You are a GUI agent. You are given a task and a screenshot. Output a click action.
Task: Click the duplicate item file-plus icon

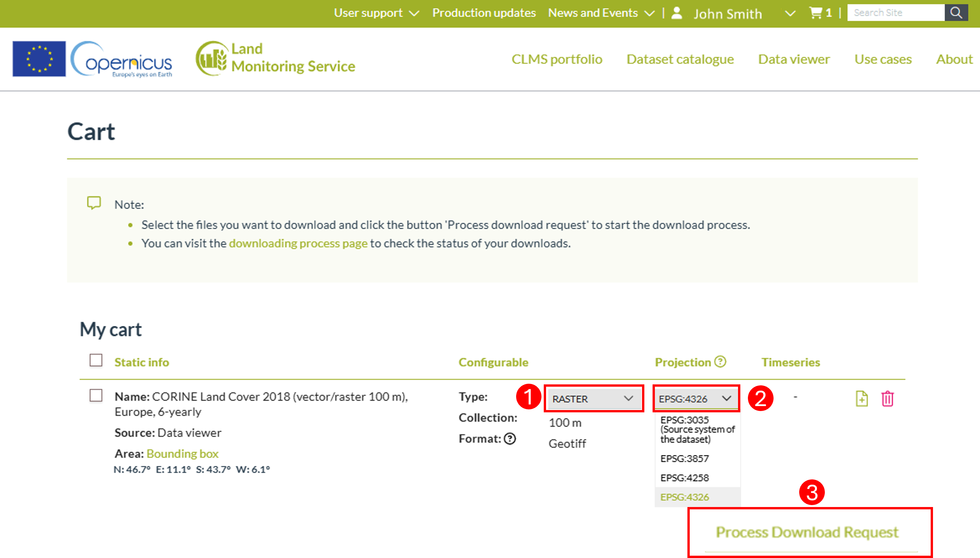[862, 399]
